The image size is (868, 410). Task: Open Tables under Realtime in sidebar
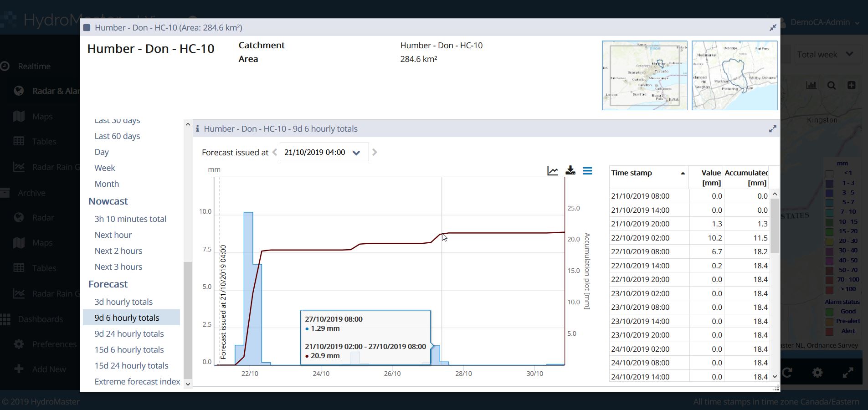pos(44,142)
